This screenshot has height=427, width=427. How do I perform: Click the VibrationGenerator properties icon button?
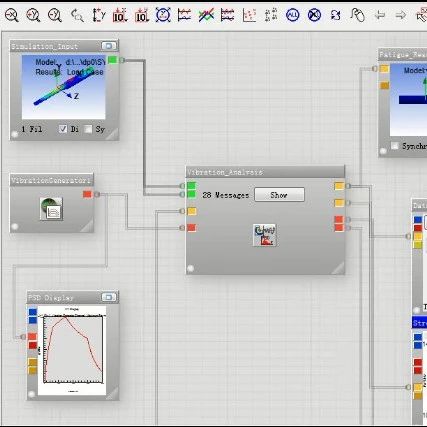[x=51, y=209]
